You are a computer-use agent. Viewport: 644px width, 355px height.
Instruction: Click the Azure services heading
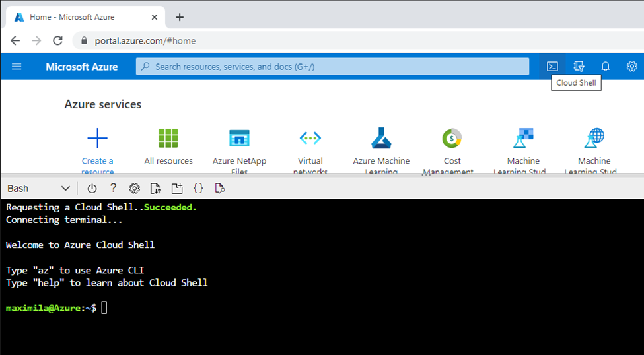(102, 104)
